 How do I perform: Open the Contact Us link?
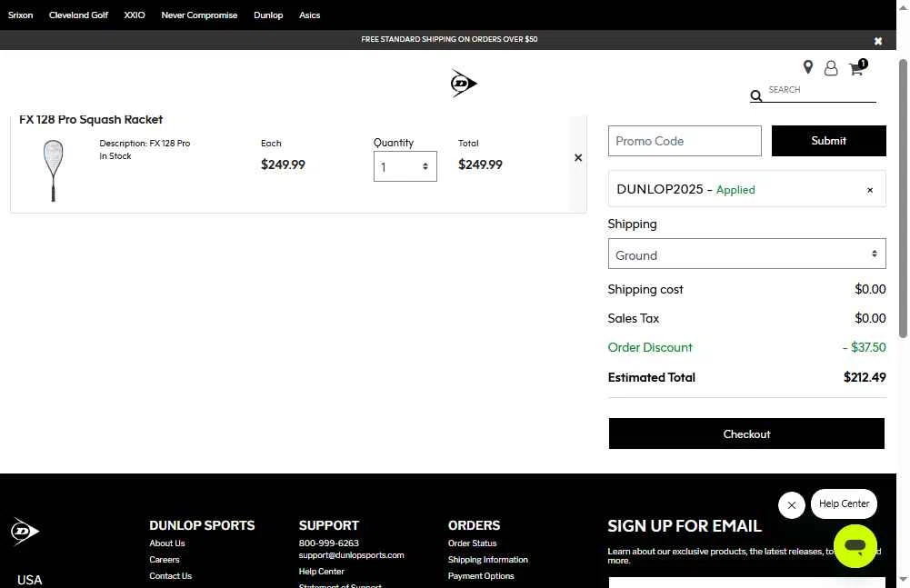pos(171,576)
